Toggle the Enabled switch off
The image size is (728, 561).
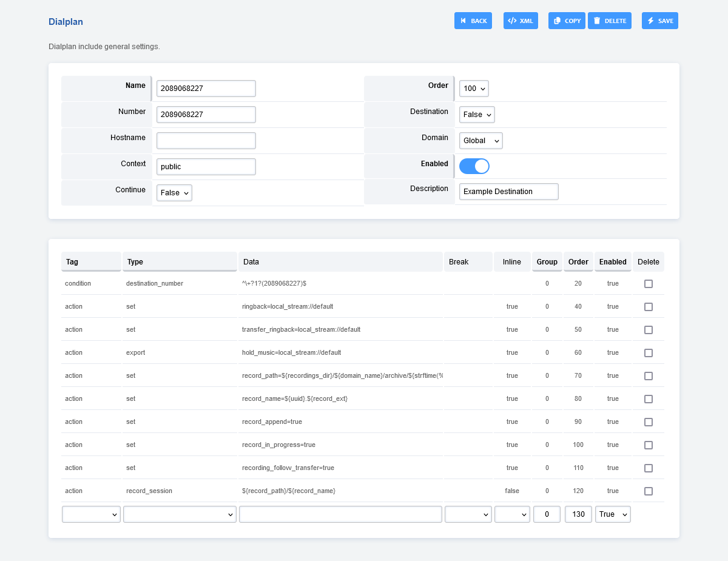point(474,166)
